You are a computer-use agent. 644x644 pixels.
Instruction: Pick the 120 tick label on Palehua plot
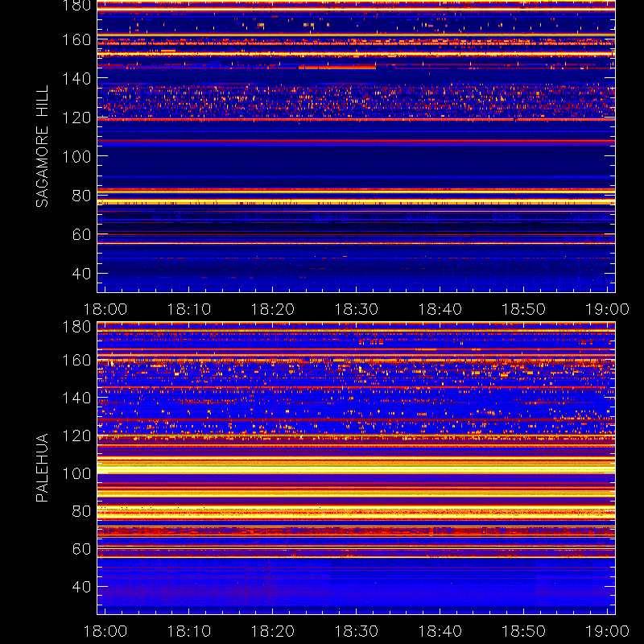76,436
